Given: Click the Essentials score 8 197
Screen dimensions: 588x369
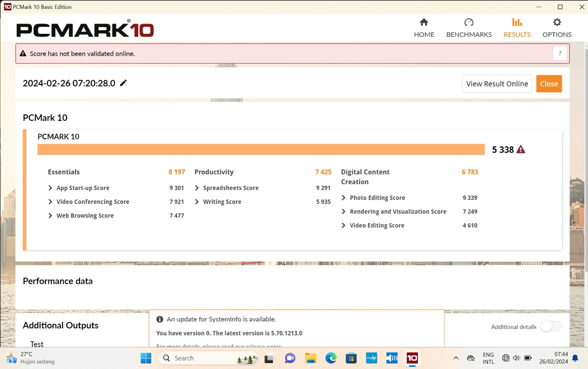Looking at the screenshot, I should 177,172.
